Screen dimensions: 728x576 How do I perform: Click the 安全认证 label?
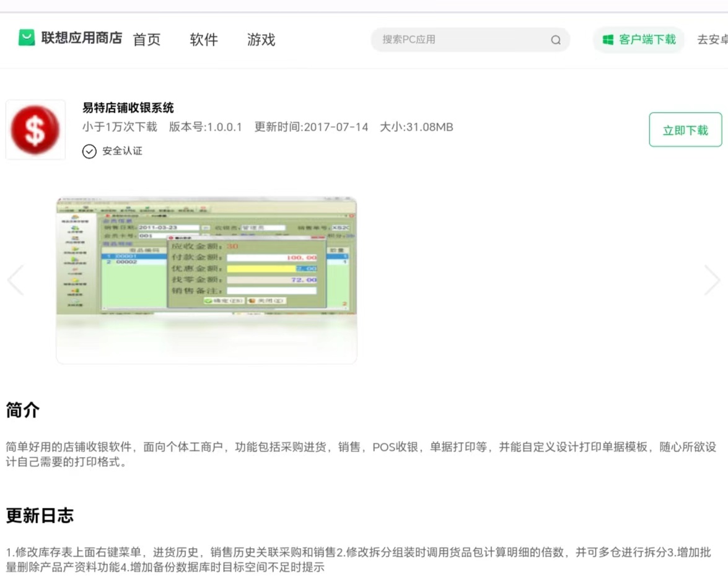pyautogui.click(x=122, y=151)
